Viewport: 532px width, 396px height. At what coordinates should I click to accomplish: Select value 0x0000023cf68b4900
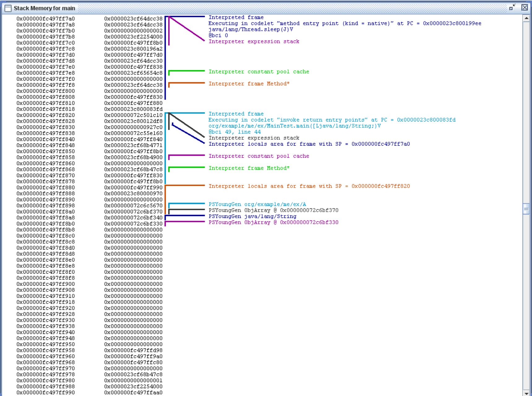[x=133, y=157]
